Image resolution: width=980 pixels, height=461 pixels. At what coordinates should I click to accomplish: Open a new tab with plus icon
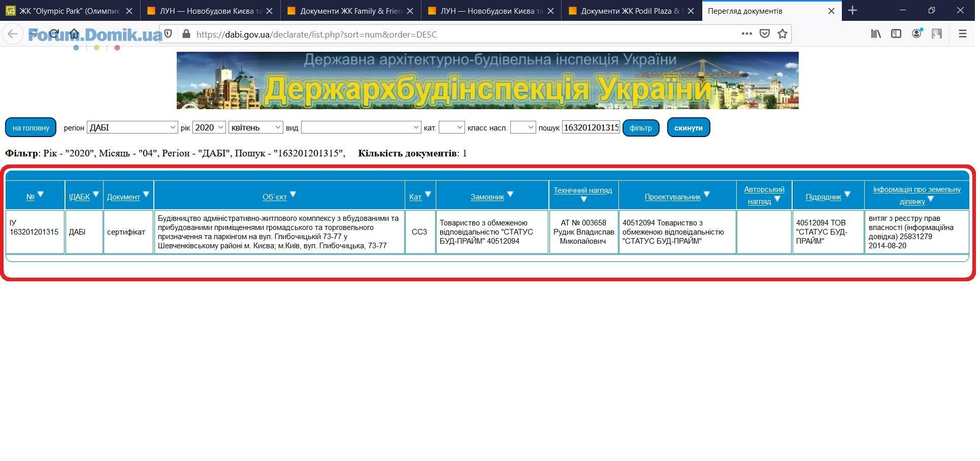(x=853, y=10)
